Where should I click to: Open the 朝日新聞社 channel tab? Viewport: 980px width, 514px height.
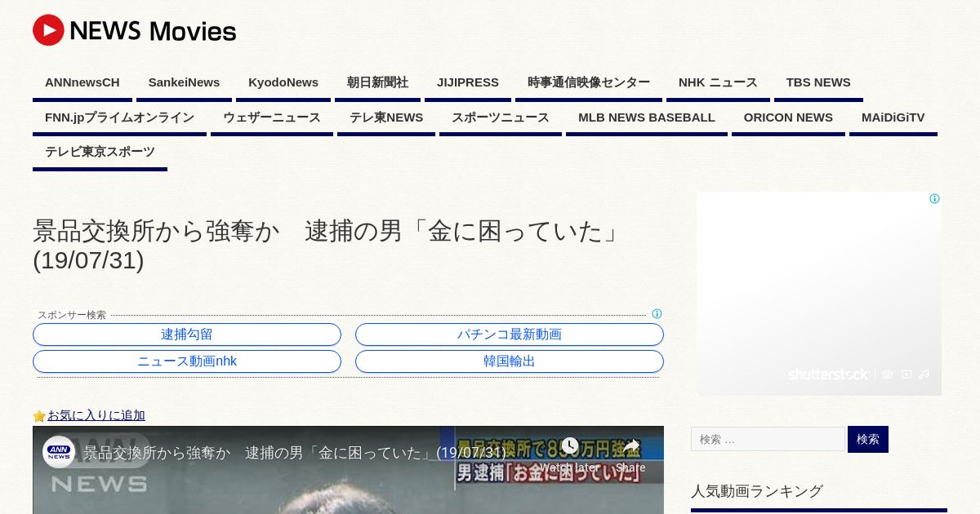point(377,82)
